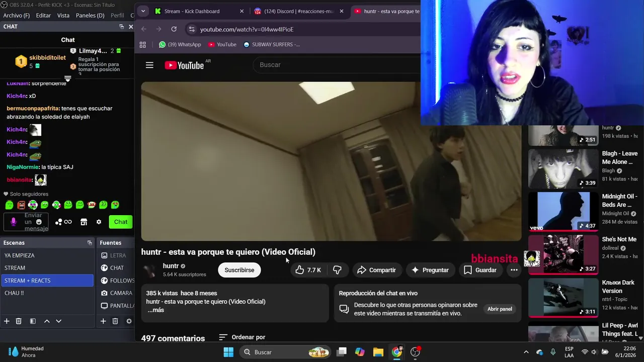Pop out the CHAT dock
The height and width of the screenshot is (362, 644).
121,27
